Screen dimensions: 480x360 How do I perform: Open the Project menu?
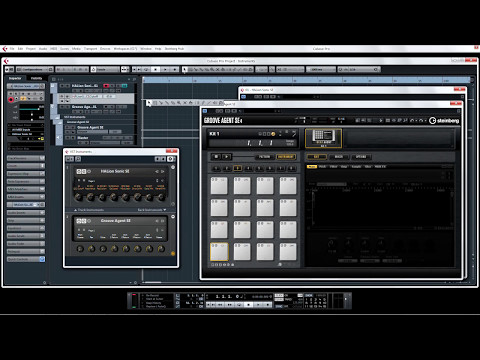31,49
